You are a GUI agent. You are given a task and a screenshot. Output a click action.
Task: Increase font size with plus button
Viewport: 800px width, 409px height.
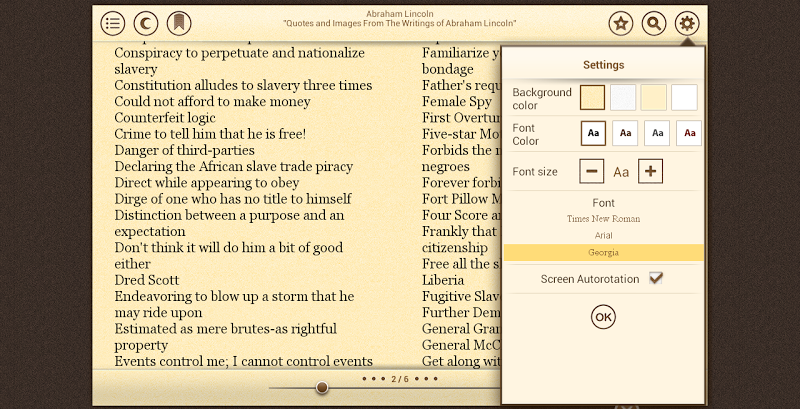[x=650, y=171]
